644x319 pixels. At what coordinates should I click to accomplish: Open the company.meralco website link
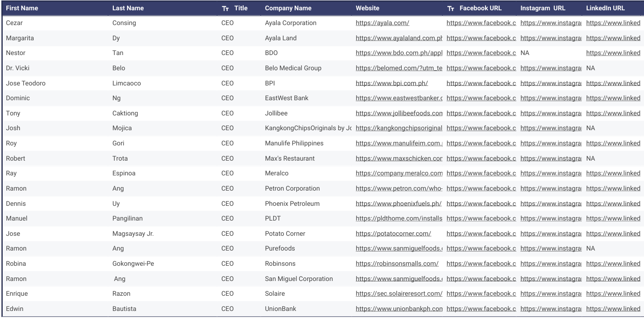coord(399,173)
